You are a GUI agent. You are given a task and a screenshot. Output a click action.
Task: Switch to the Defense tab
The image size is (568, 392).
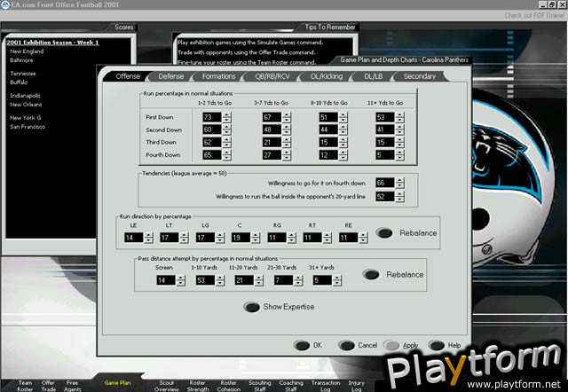click(170, 76)
